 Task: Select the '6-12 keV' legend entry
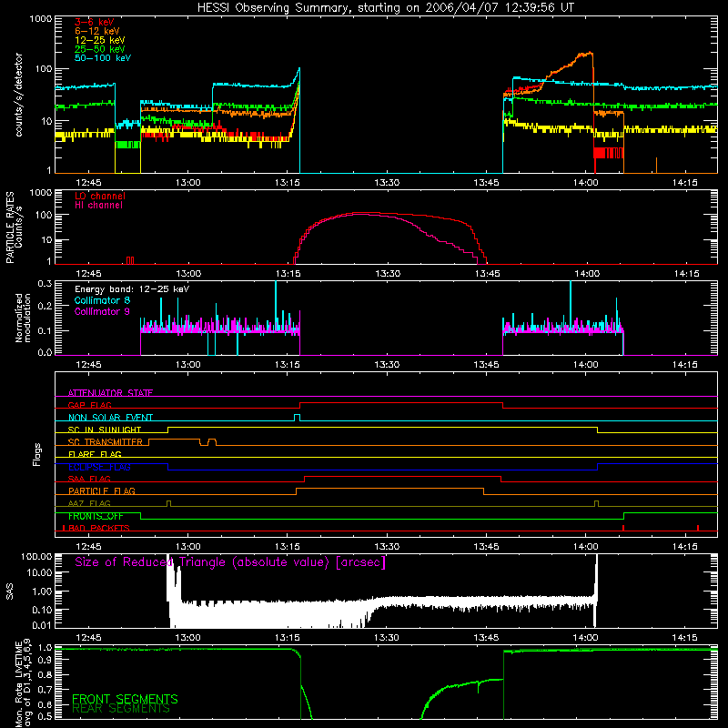pos(97,31)
